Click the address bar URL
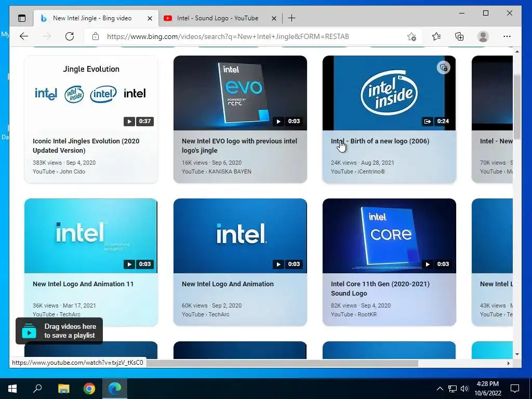The image size is (532, 399). [x=228, y=36]
